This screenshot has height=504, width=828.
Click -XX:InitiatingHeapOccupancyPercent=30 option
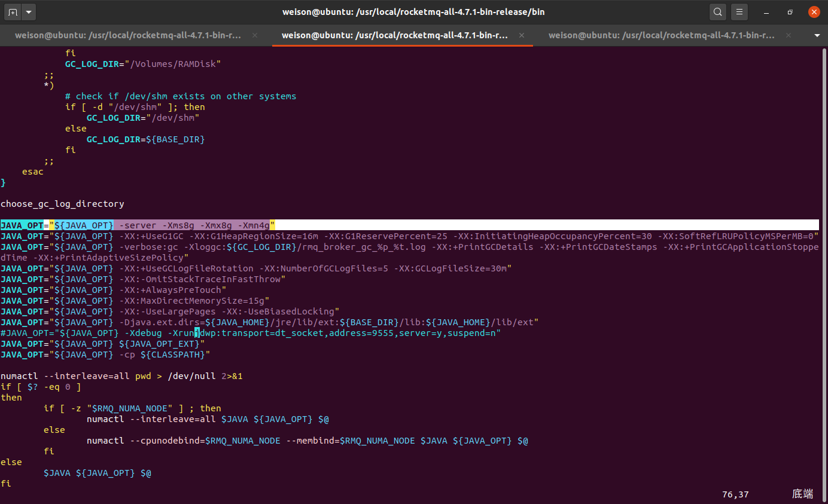coord(553,236)
